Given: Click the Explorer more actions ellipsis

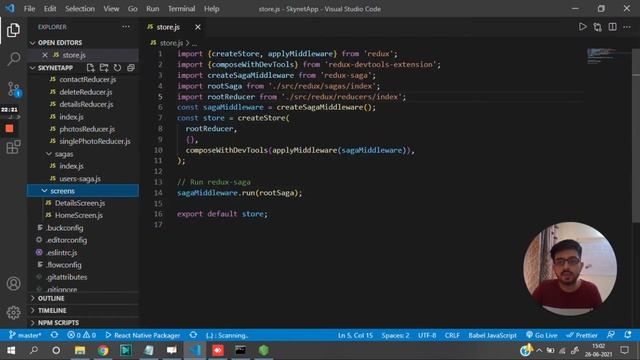Looking at the screenshot, I should pyautogui.click(x=126, y=27).
